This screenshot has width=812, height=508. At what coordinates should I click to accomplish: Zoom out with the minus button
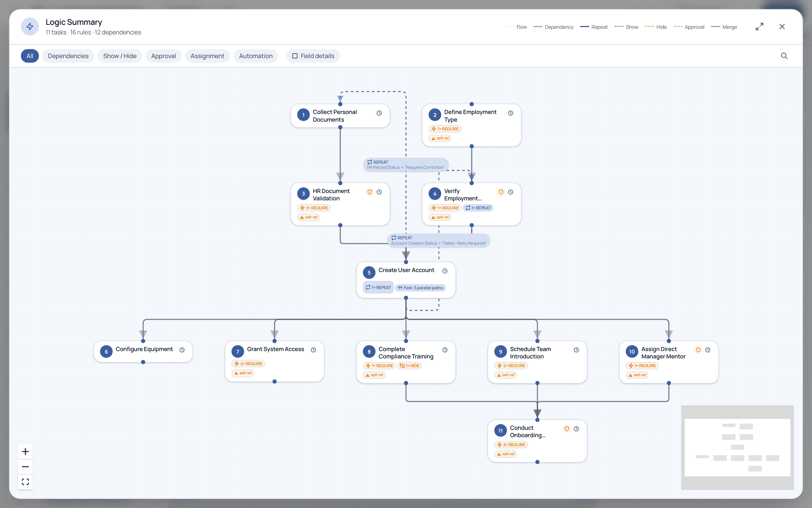pos(25,467)
